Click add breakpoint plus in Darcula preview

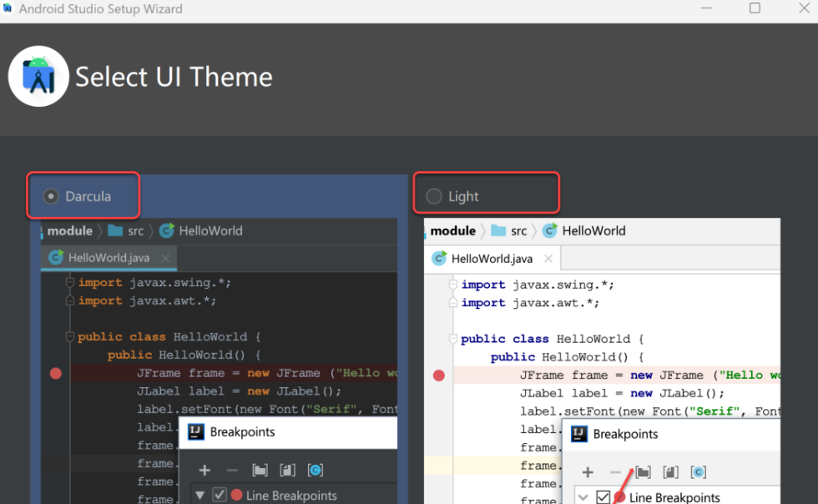pos(204,470)
